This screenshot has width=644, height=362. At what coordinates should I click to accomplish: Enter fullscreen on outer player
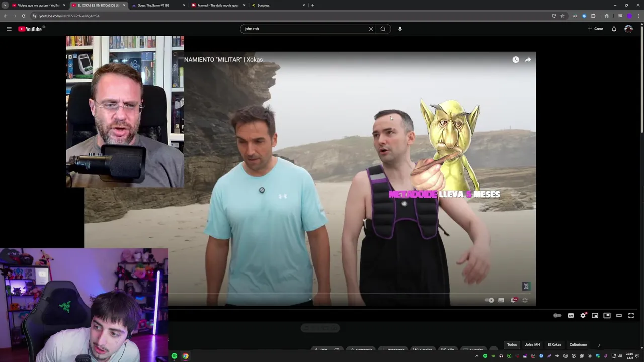pyautogui.click(x=631, y=315)
